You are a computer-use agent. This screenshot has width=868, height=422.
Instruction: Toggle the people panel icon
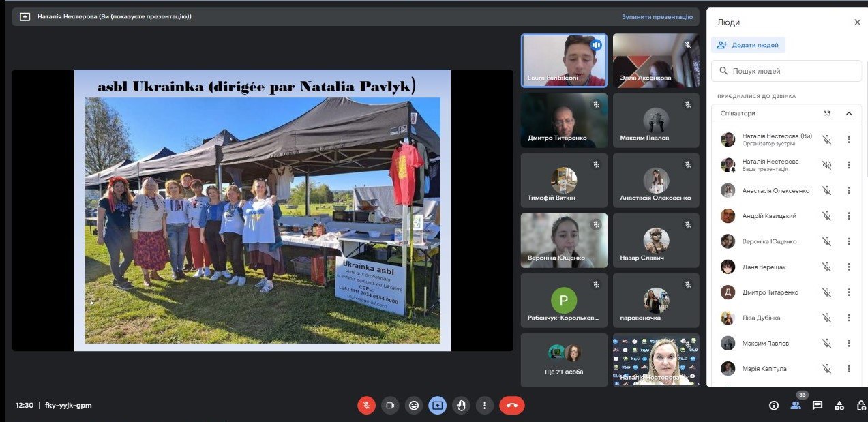click(x=796, y=405)
